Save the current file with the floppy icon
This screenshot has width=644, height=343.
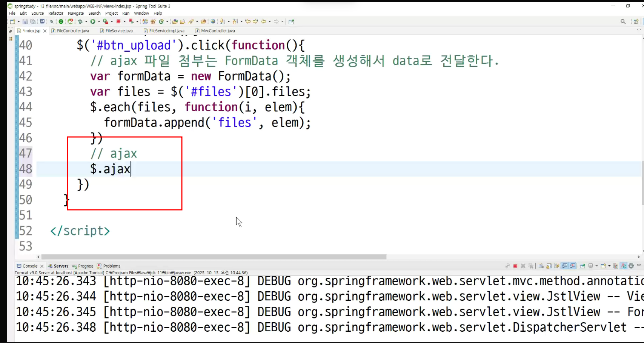[x=25, y=22]
